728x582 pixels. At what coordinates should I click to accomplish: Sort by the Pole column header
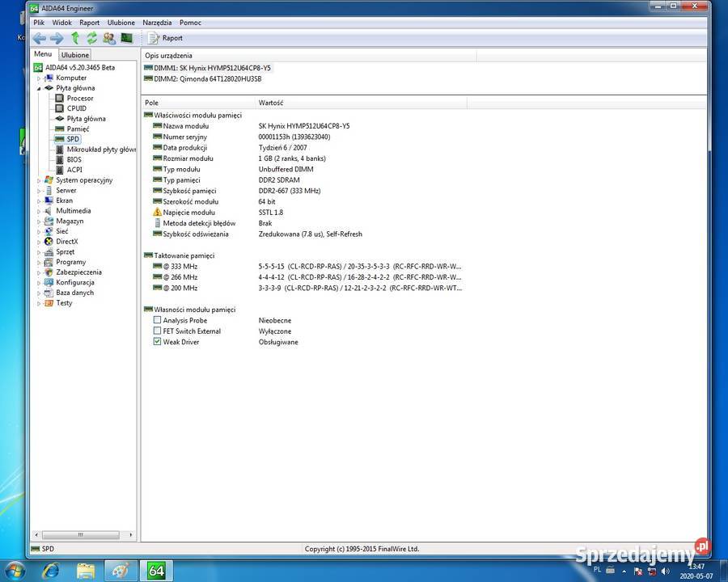(199, 103)
